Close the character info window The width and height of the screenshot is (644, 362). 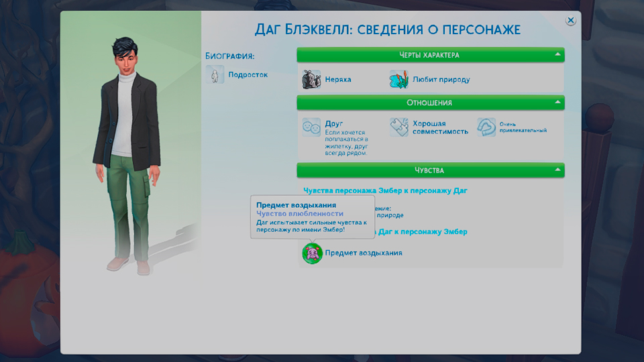[570, 20]
